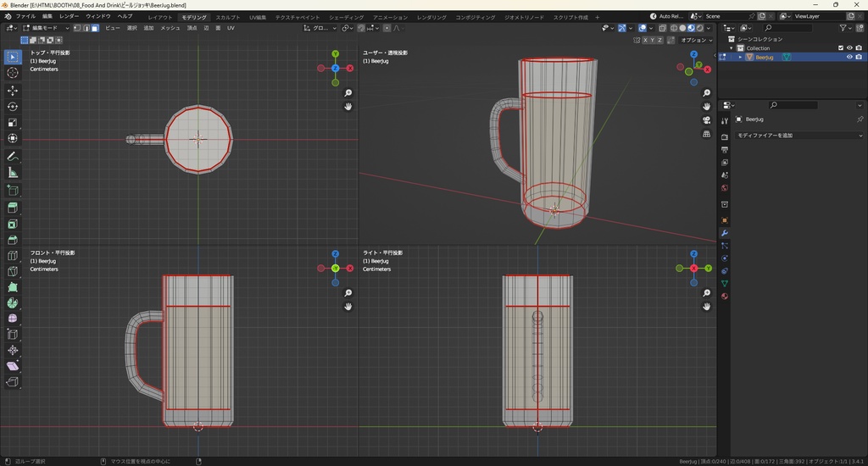Open the Material properties tab
This screenshot has width=868, height=466.
coord(725,296)
